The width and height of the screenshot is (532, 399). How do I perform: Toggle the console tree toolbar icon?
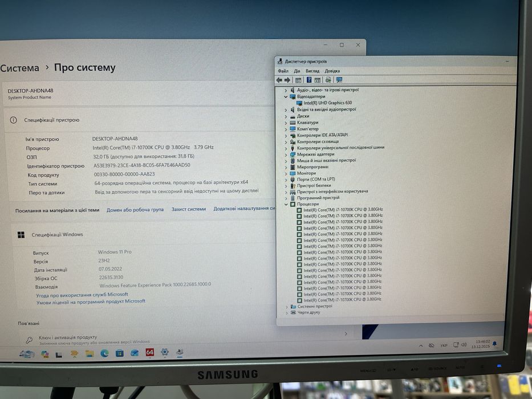(x=298, y=80)
